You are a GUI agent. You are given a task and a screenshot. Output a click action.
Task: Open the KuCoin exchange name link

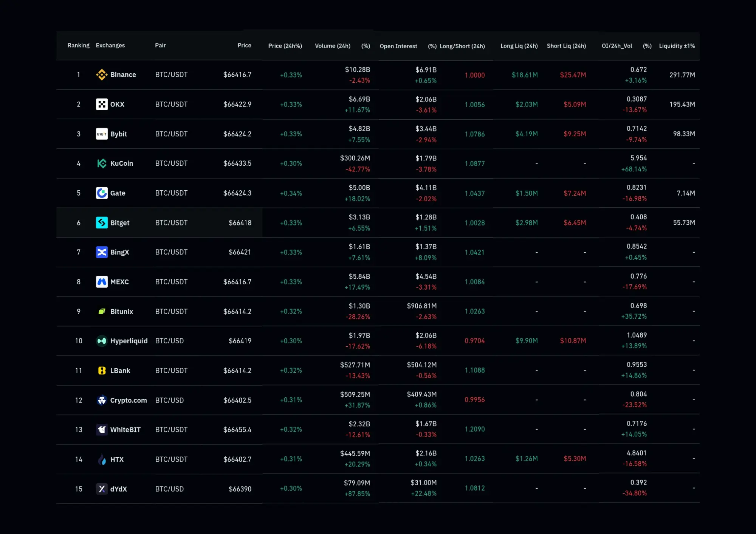[x=122, y=163]
